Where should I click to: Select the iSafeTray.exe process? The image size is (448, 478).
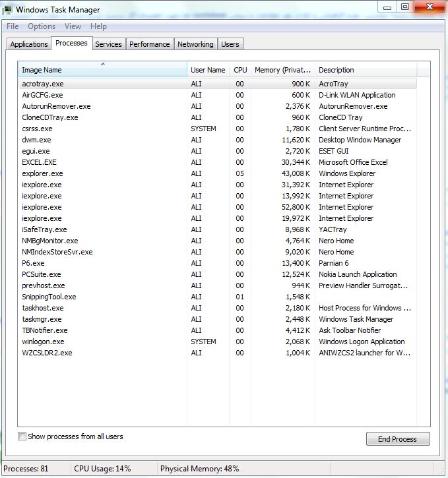click(218, 229)
